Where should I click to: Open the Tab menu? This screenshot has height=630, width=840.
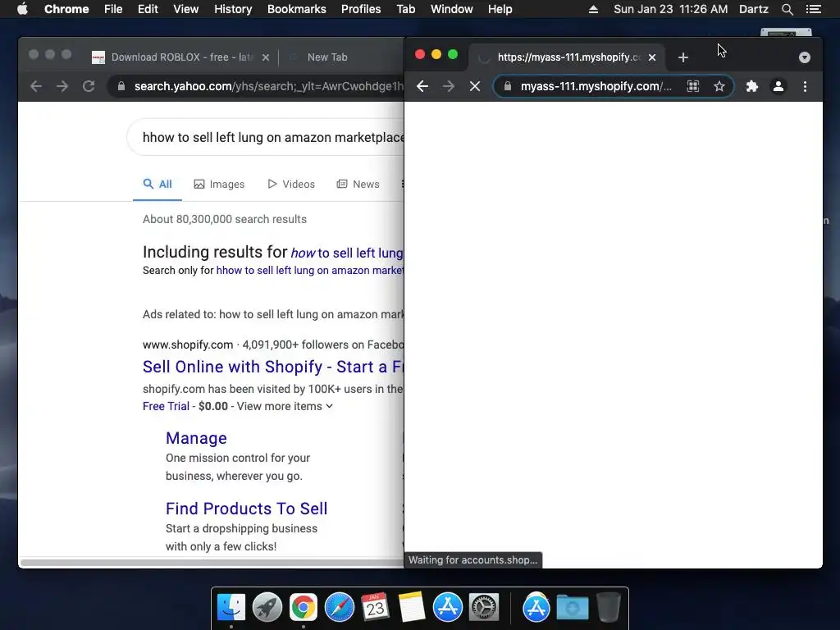(406, 9)
